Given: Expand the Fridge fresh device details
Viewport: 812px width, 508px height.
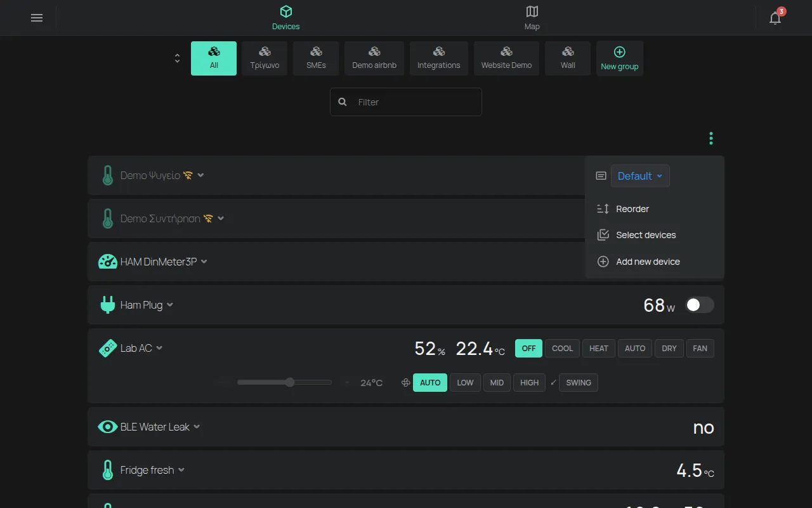Looking at the screenshot, I should coord(181,470).
